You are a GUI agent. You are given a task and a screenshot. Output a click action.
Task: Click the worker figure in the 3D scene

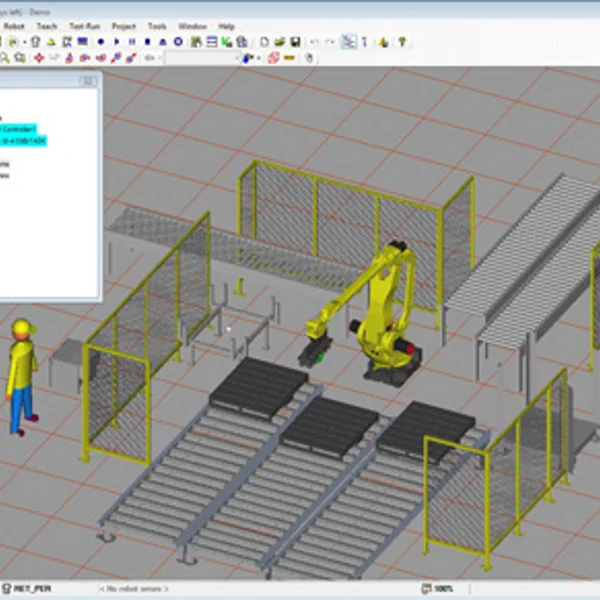[22, 377]
